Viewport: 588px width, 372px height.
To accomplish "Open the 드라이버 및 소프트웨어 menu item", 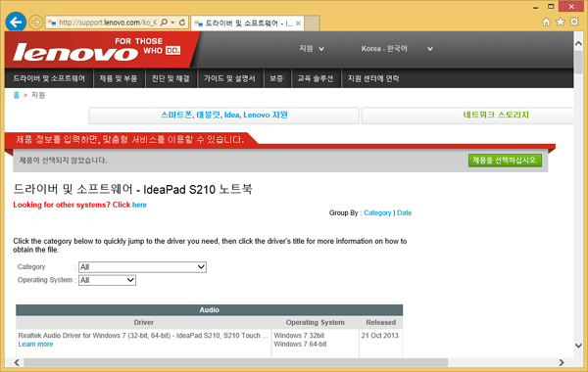I will point(49,78).
